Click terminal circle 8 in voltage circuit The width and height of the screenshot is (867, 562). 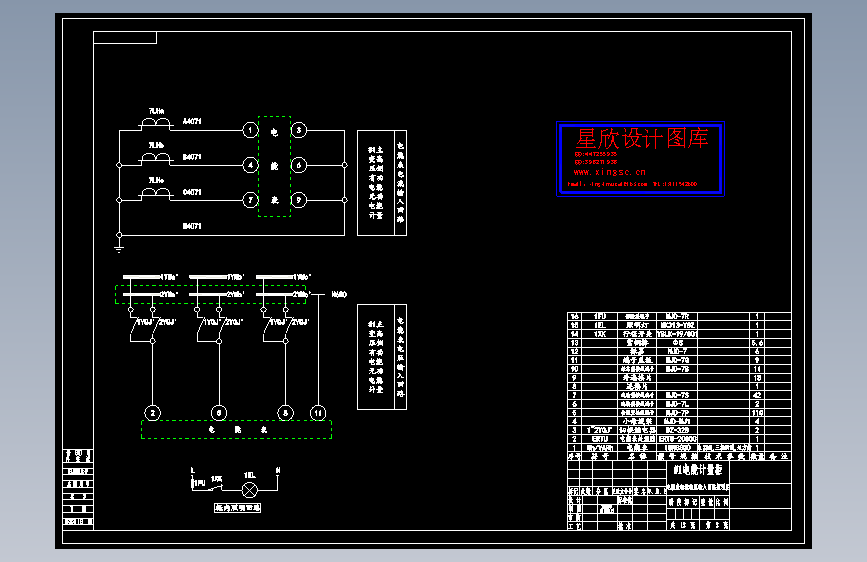pyautogui.click(x=285, y=413)
